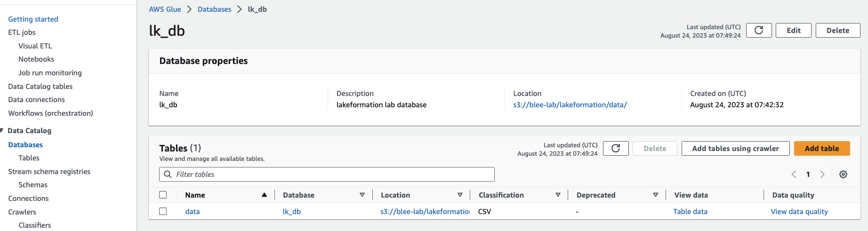Refresh the lk_db database details

[759, 31]
